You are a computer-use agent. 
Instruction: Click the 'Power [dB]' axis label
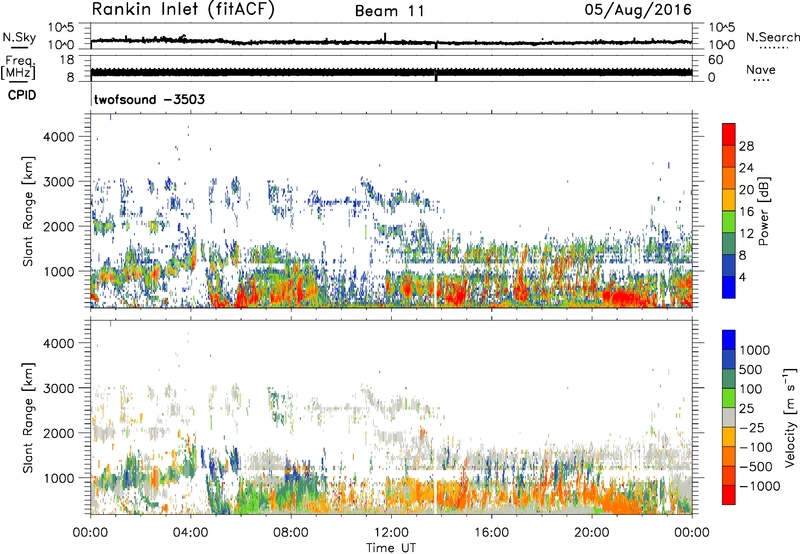[x=763, y=211]
